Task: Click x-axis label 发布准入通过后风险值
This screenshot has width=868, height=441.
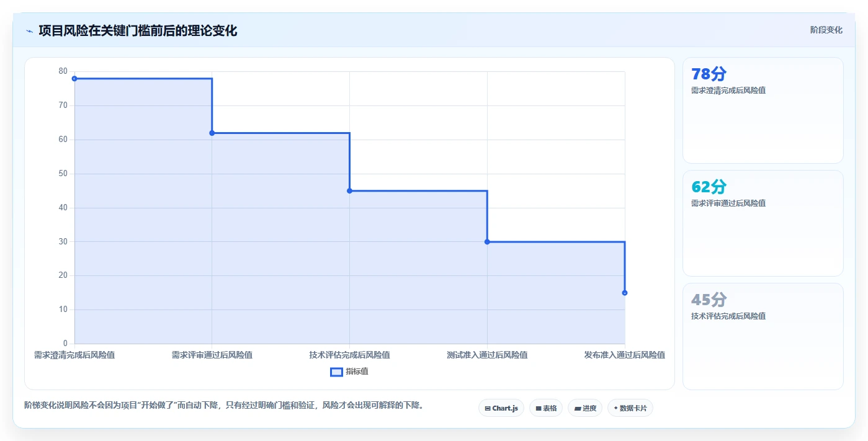Action: click(x=625, y=355)
